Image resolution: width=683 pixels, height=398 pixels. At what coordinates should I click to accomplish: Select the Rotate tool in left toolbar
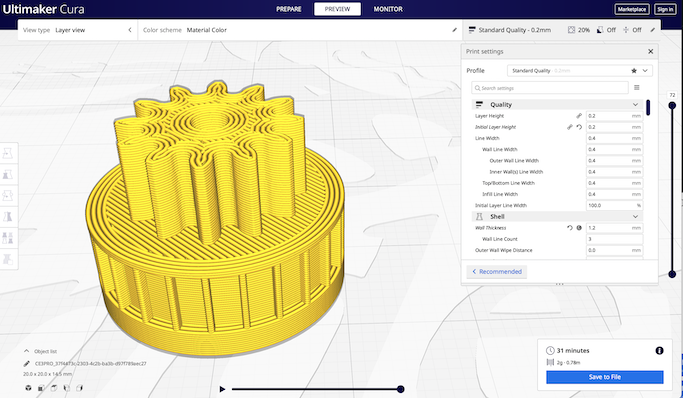[x=8, y=195]
